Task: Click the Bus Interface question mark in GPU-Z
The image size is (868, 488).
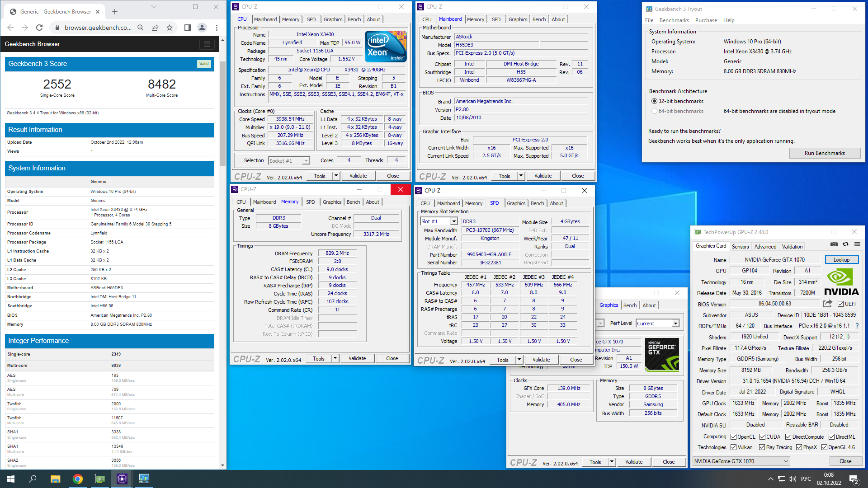Action: 857,326
